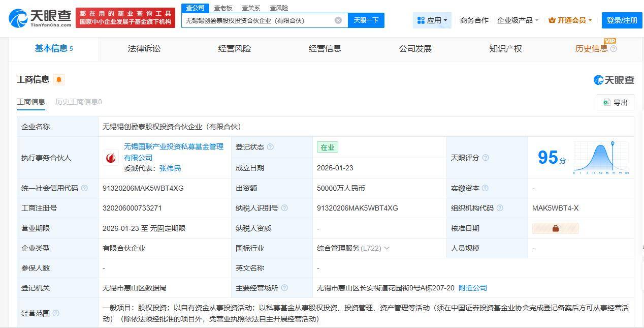The width and height of the screenshot is (644, 328).
Task: Expand the 企业级产品 dropdown
Action: [x=518, y=20]
